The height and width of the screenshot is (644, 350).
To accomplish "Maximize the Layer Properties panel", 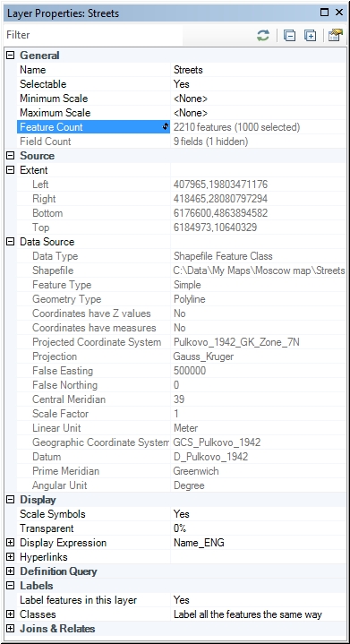I will pos(324,13).
